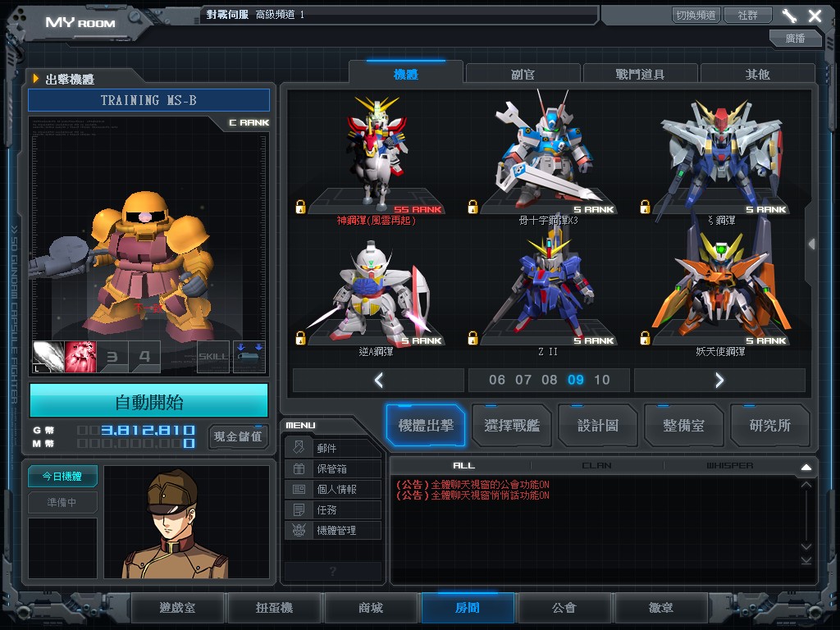
Task: Select the 骷十字鋼彈X3 unit thumbnail
Action: (x=548, y=154)
